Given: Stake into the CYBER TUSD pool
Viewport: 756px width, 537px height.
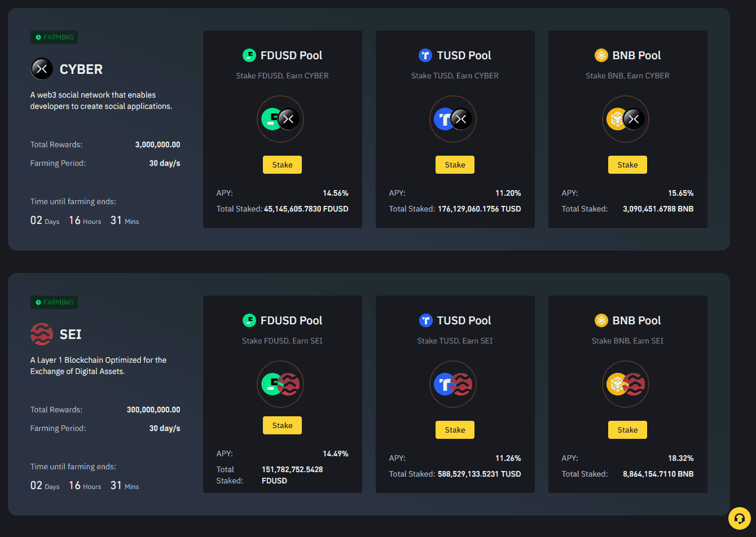Looking at the screenshot, I should coord(455,164).
